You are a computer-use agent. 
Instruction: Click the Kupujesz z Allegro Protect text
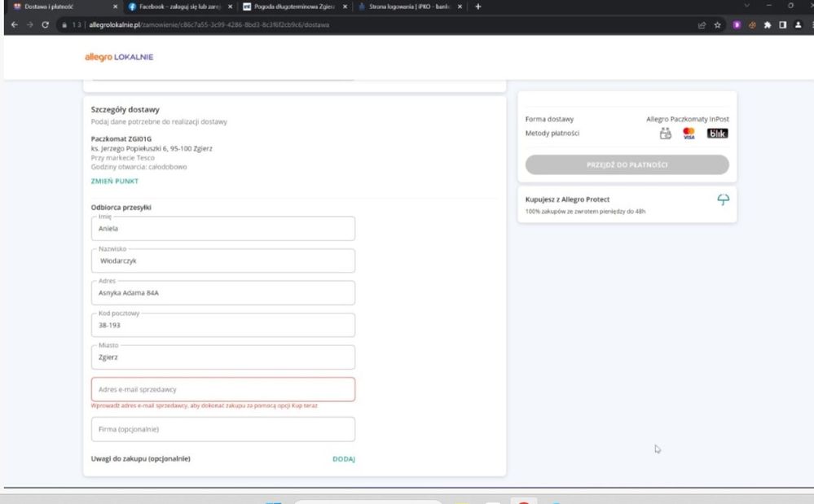567,199
